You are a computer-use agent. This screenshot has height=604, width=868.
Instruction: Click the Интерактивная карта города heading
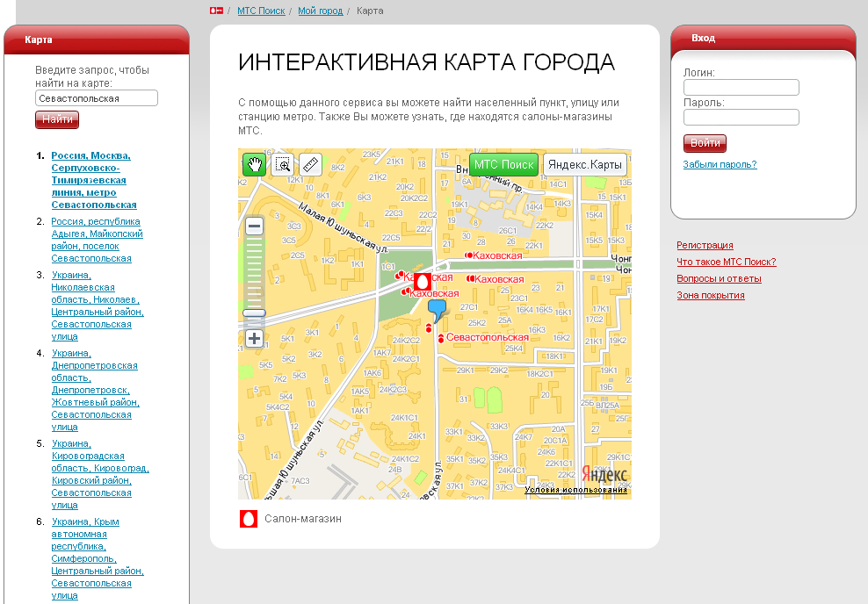(x=426, y=62)
